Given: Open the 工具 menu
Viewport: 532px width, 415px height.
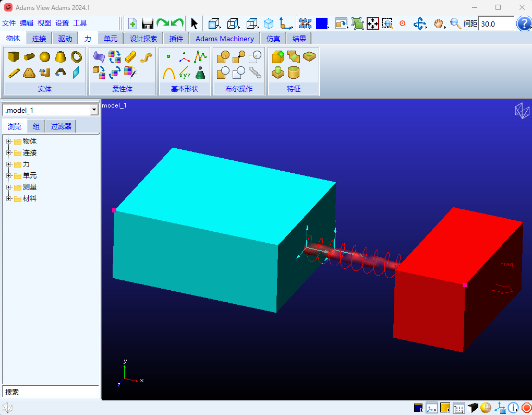Looking at the screenshot, I should click(80, 23).
